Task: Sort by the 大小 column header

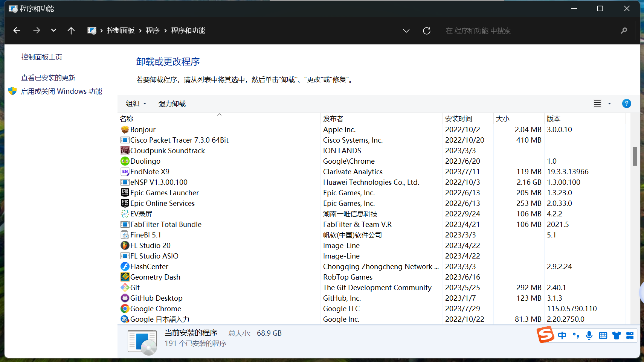Action: point(519,119)
